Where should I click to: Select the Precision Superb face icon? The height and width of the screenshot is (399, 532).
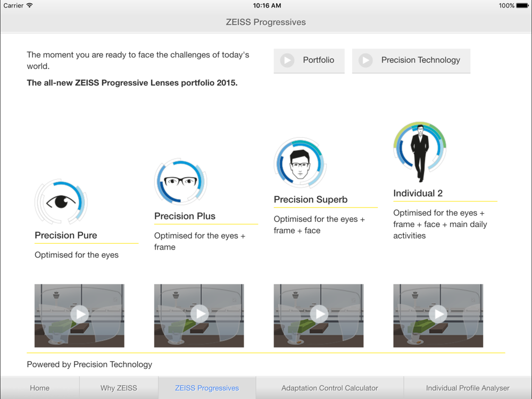300,163
